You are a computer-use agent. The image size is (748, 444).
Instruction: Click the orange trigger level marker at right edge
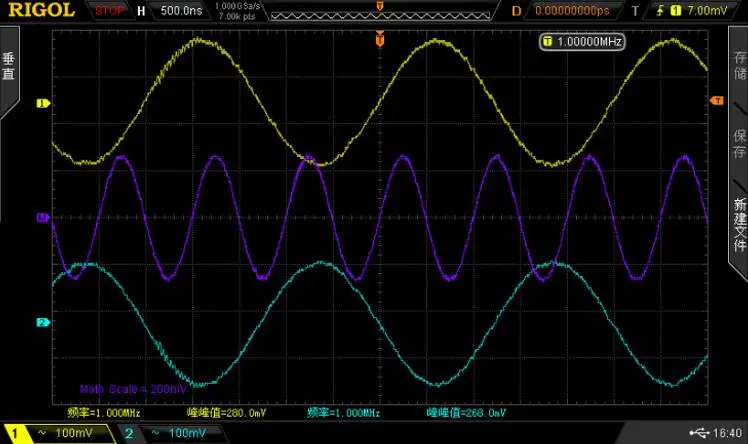point(716,100)
